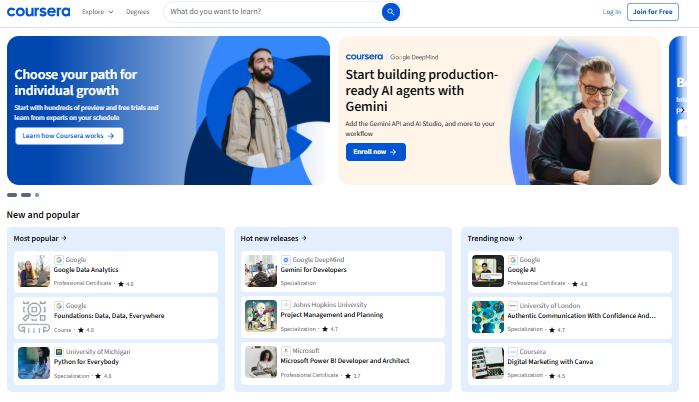Viewport: 699px width, 402px height.
Task: Click Google logo beside Foundations course
Action: pos(59,306)
